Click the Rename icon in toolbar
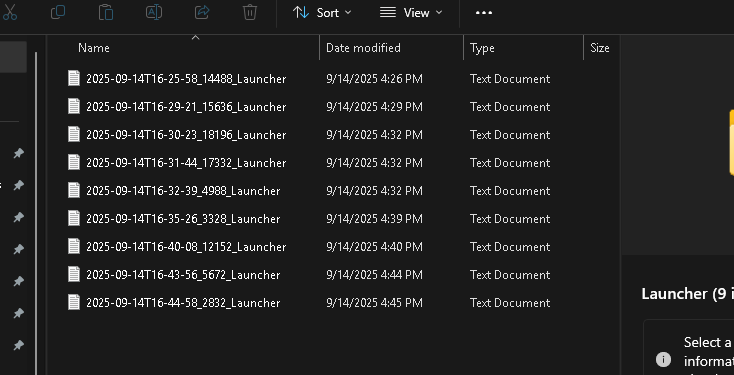This screenshot has width=734, height=375. (154, 12)
